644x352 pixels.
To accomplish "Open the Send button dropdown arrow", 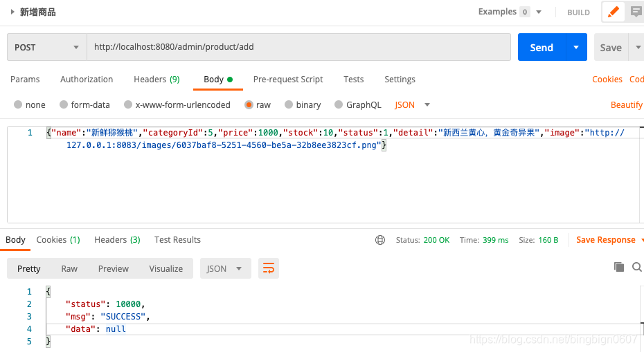I will click(576, 47).
